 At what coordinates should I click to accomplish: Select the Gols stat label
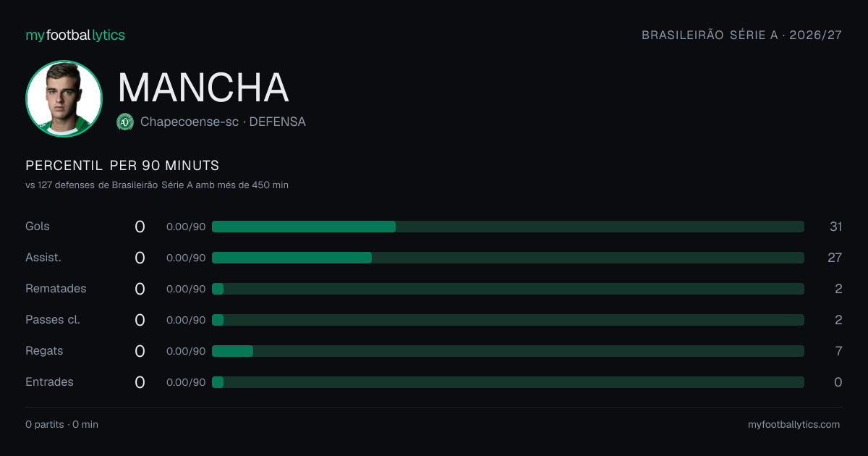(x=38, y=227)
